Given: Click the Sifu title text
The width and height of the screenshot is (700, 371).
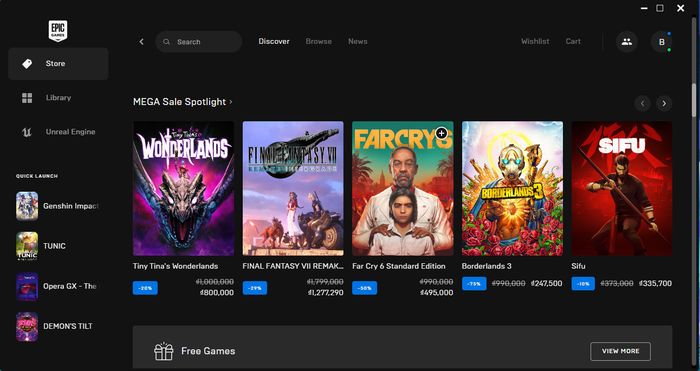Looking at the screenshot, I should click(578, 266).
